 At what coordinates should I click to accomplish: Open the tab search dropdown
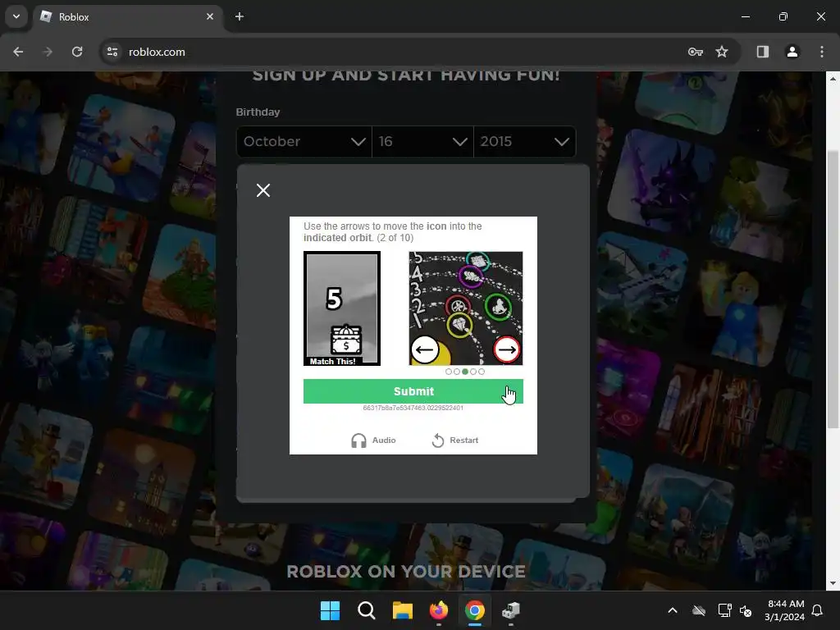click(x=16, y=16)
